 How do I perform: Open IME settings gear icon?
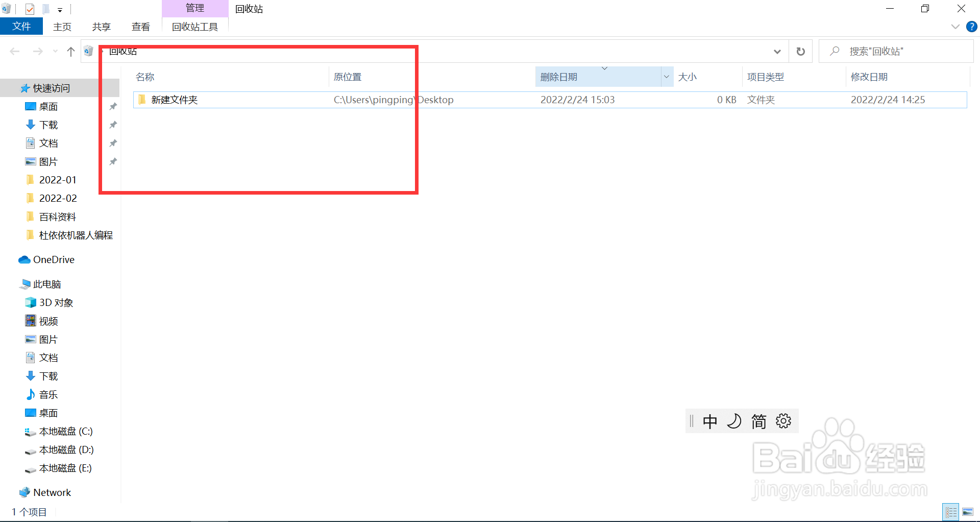click(783, 421)
